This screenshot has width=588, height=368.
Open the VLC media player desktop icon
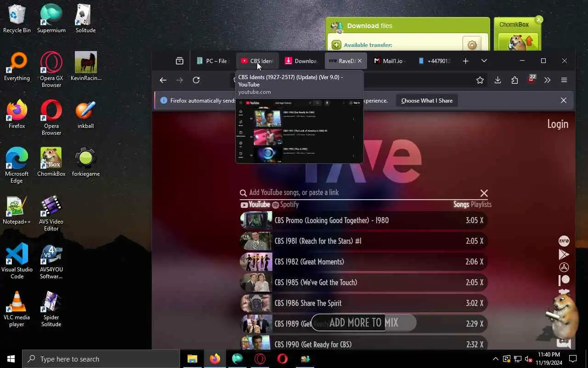17,309
